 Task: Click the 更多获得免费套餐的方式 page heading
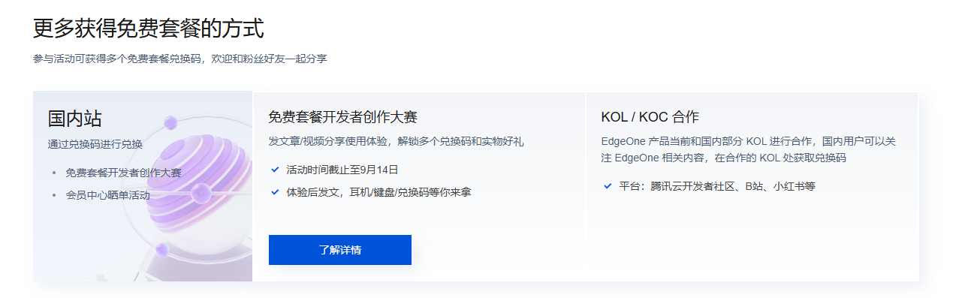click(x=149, y=29)
